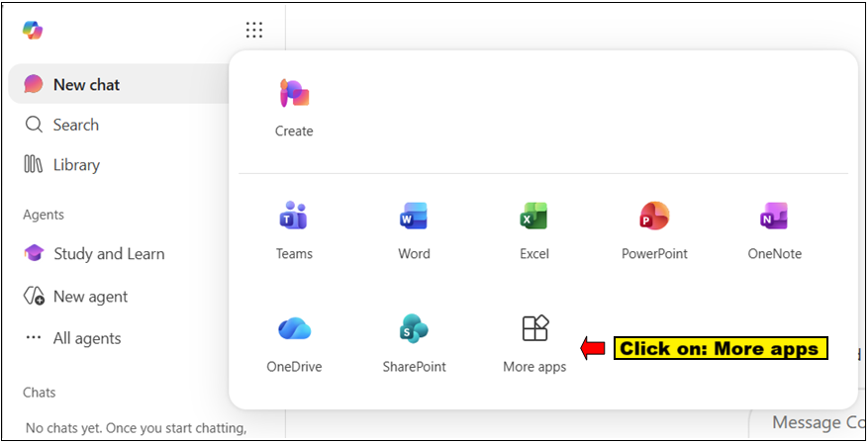
Task: Click the Agents section heading
Action: (44, 215)
